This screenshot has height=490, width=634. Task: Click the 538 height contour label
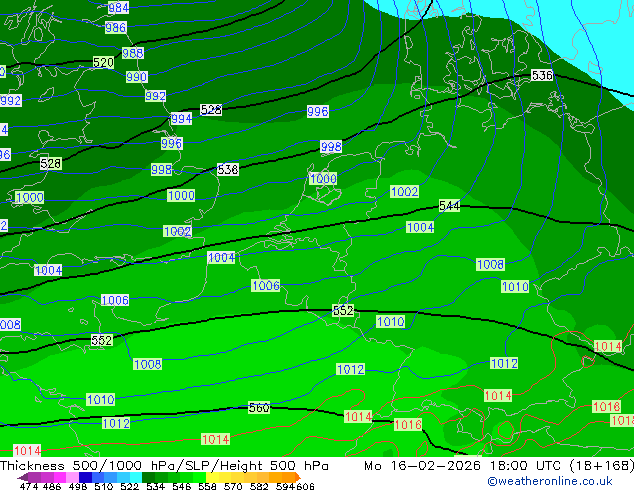pos(228,169)
